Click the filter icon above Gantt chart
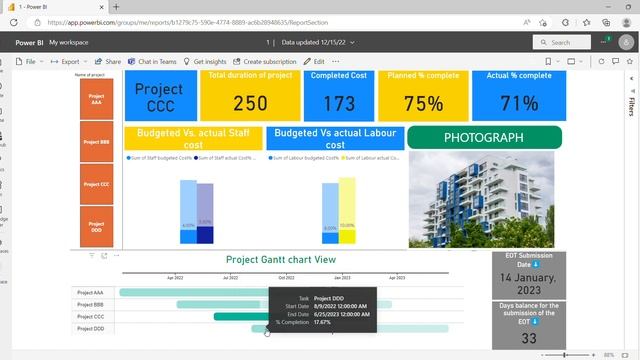 [92, 256]
